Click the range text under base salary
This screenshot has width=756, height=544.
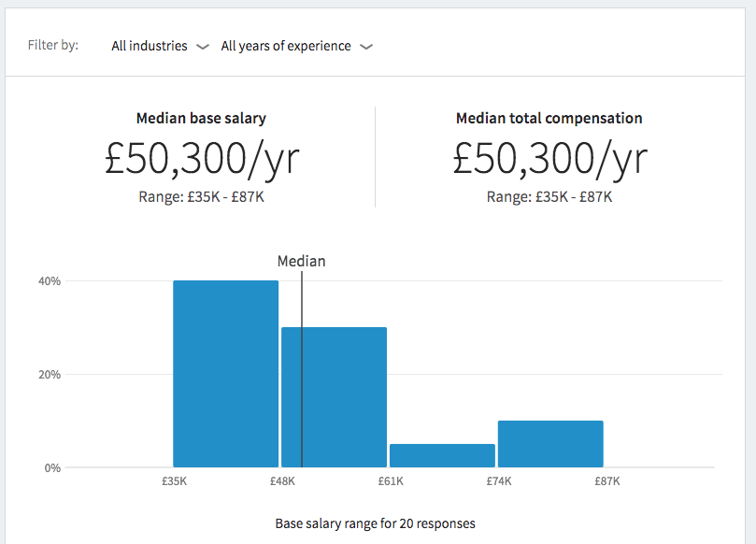pyautogui.click(x=202, y=196)
